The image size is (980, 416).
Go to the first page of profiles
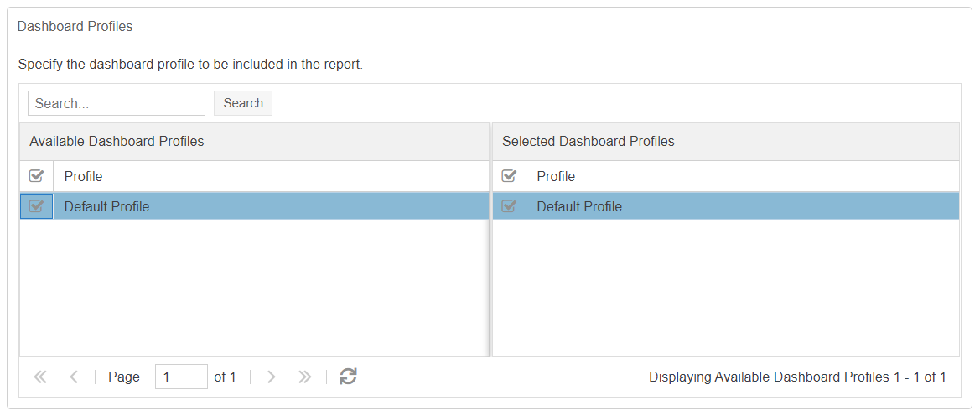point(40,377)
